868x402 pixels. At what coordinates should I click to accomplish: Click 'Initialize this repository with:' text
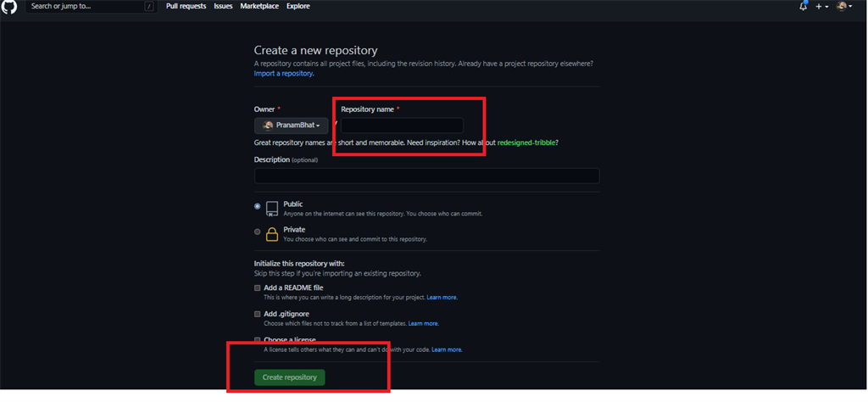coord(299,263)
